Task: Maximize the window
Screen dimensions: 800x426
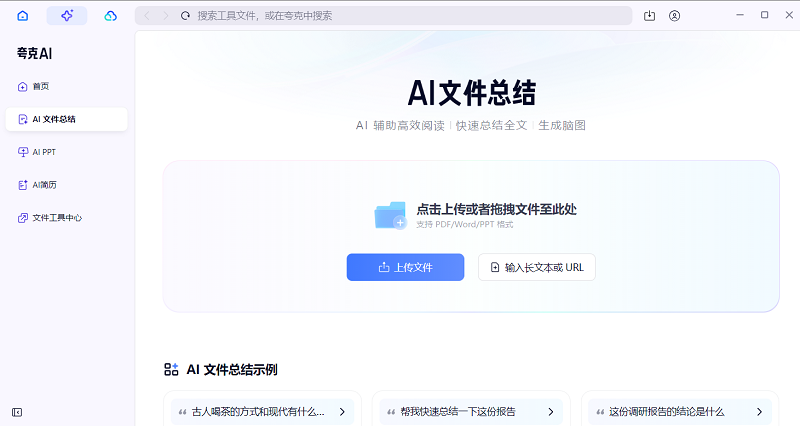Action: tap(764, 15)
